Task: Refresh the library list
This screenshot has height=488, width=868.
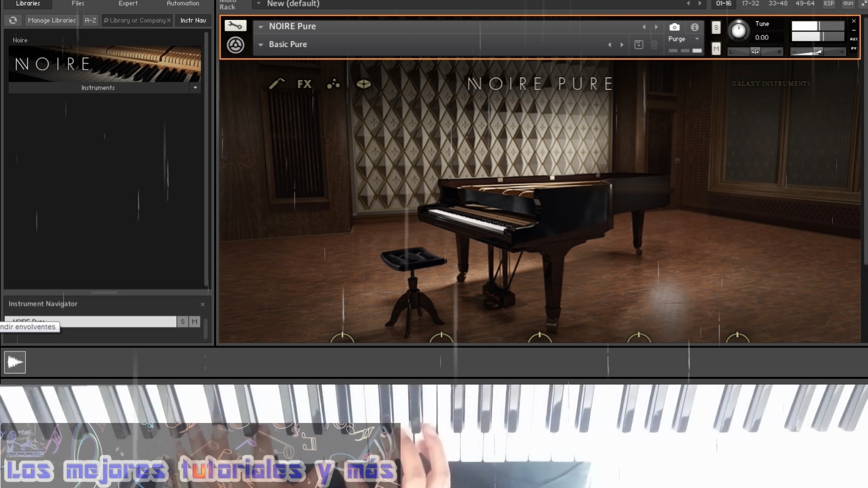Action: tap(13, 21)
